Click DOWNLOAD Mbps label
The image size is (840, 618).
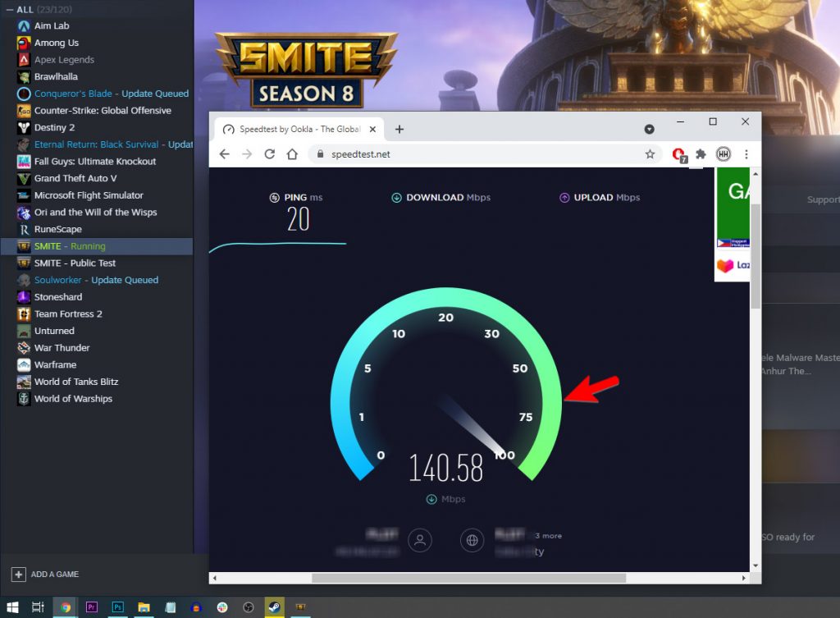pos(449,197)
